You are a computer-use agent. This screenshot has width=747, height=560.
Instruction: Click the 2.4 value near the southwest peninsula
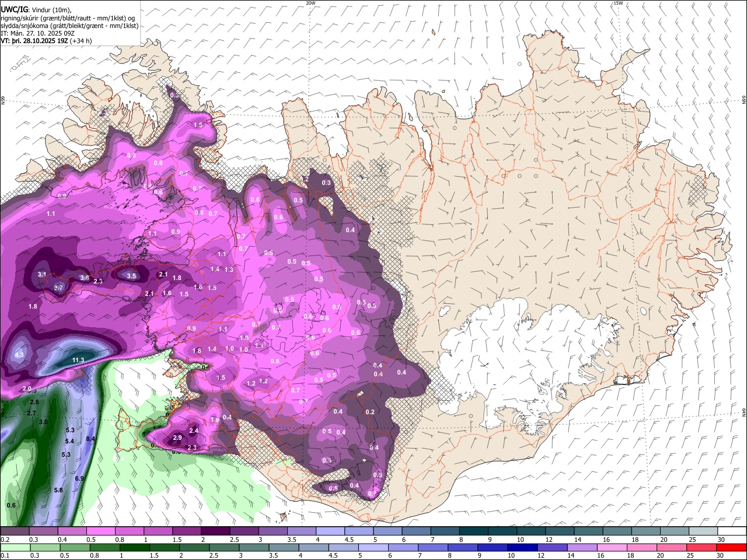click(x=194, y=430)
